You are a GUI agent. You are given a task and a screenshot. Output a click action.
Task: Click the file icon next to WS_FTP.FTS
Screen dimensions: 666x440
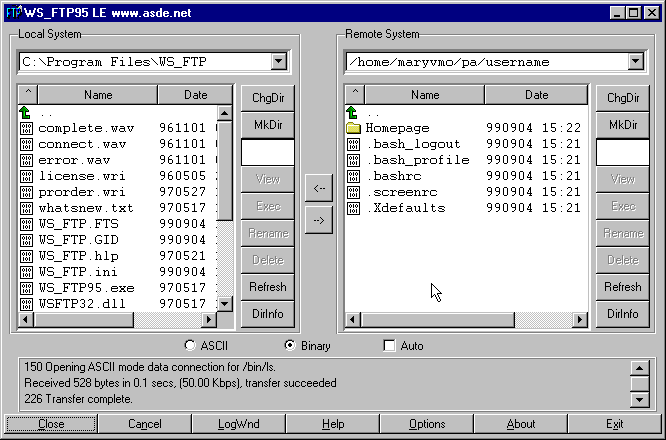click(x=26, y=225)
